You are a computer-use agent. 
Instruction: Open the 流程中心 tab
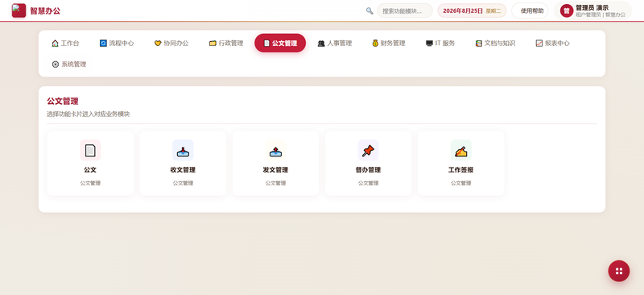[x=117, y=43]
